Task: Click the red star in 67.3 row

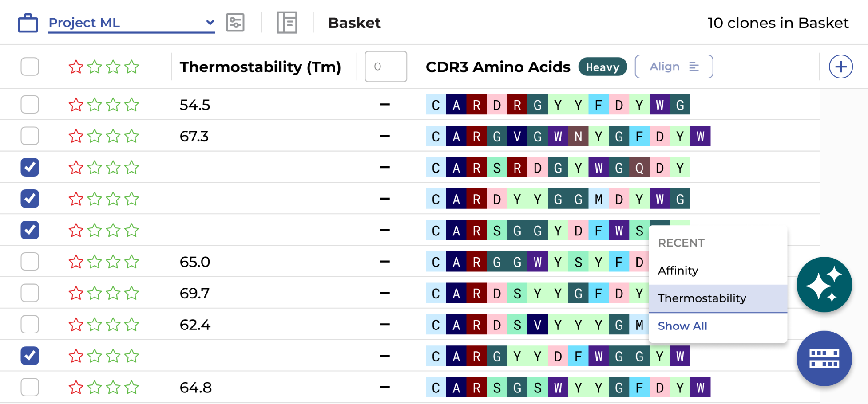Action: (x=76, y=136)
